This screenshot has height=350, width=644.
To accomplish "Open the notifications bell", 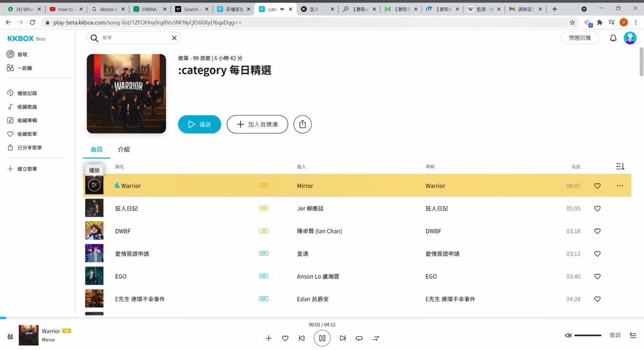I will click(613, 38).
